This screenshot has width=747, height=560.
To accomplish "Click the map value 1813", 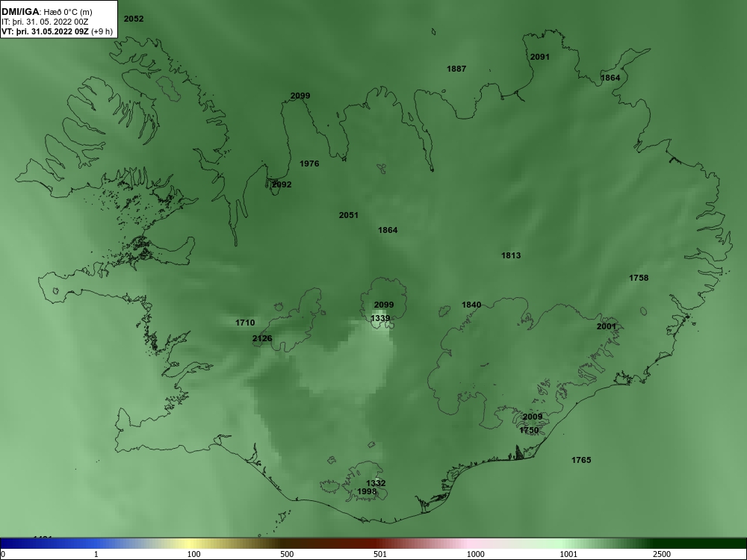I will click(511, 255).
